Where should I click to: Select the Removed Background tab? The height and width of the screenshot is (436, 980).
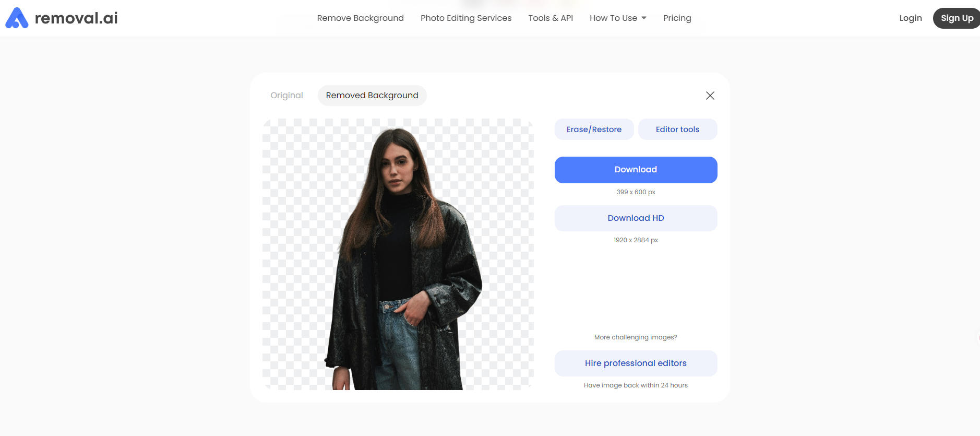pos(372,96)
